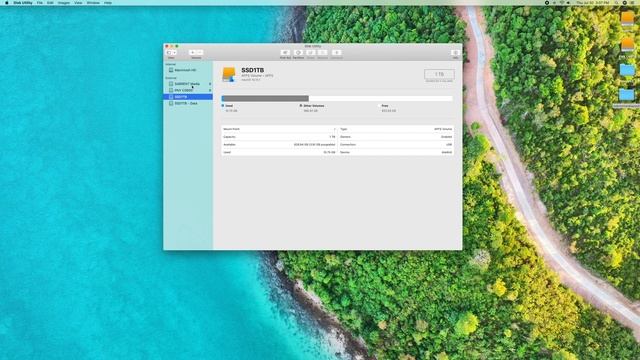Click the Mount Point row
Viewport: 640px width, 360px height.
tap(279, 129)
